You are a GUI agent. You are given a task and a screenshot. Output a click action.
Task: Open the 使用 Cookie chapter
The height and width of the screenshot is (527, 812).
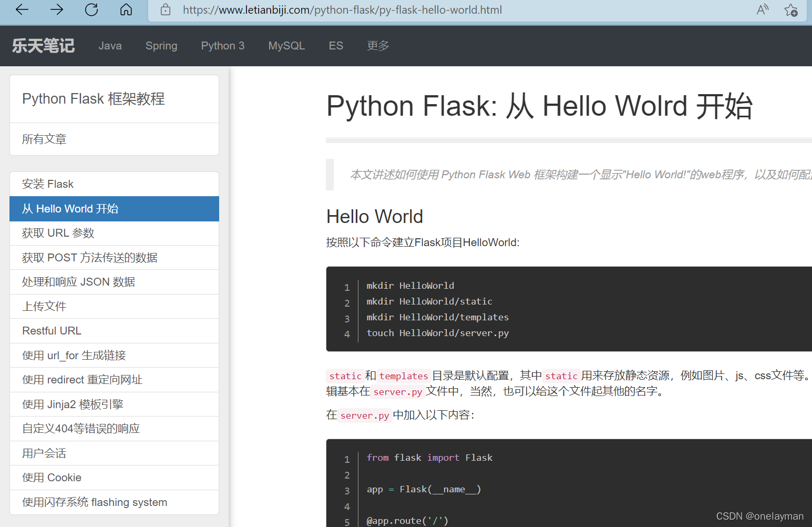coord(114,478)
